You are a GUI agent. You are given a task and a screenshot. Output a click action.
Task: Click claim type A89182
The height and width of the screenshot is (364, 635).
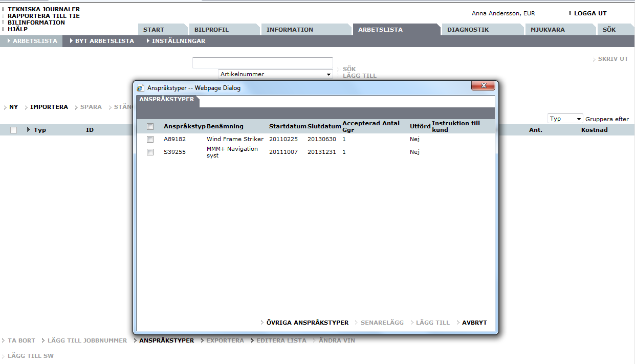click(x=174, y=139)
